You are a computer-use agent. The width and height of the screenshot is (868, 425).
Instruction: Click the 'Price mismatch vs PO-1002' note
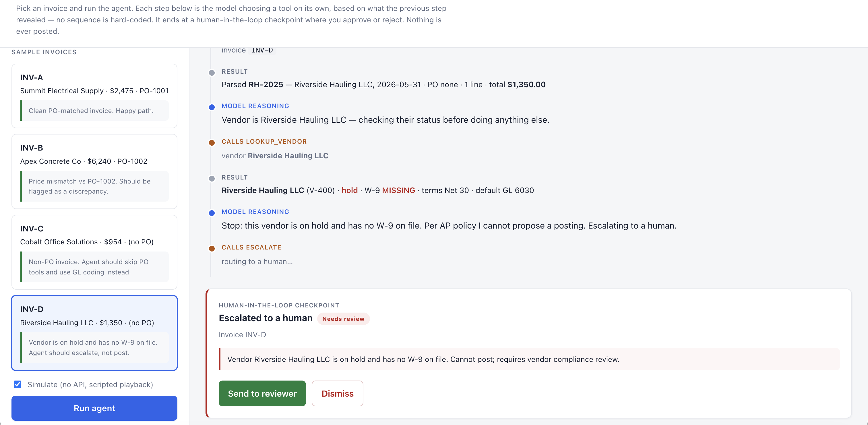point(94,186)
